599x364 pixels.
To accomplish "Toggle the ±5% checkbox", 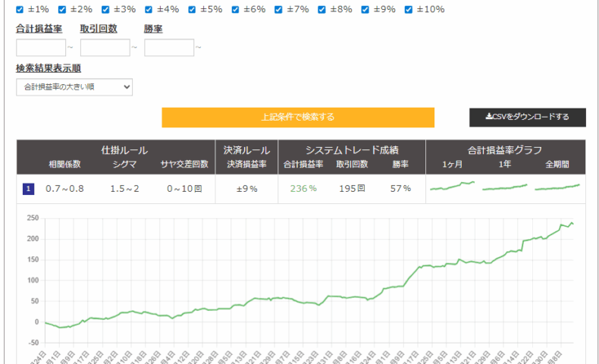I will (192, 10).
